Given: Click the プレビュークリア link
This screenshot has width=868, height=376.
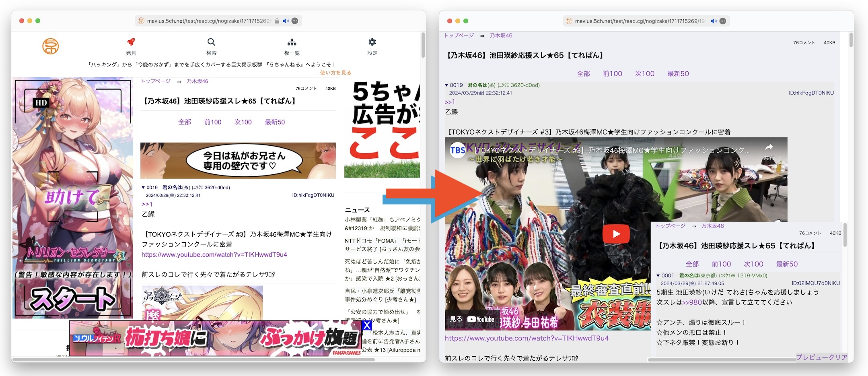Looking at the screenshot, I should 822,357.
